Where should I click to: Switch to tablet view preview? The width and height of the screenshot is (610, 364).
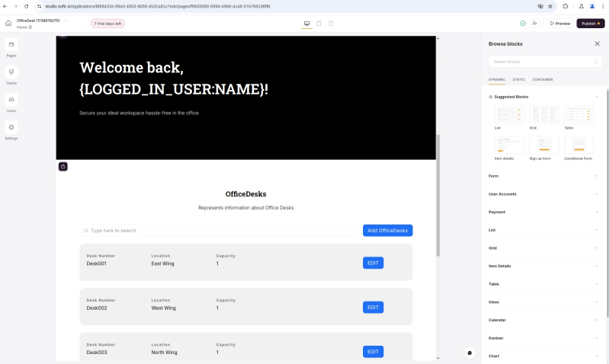(319, 24)
